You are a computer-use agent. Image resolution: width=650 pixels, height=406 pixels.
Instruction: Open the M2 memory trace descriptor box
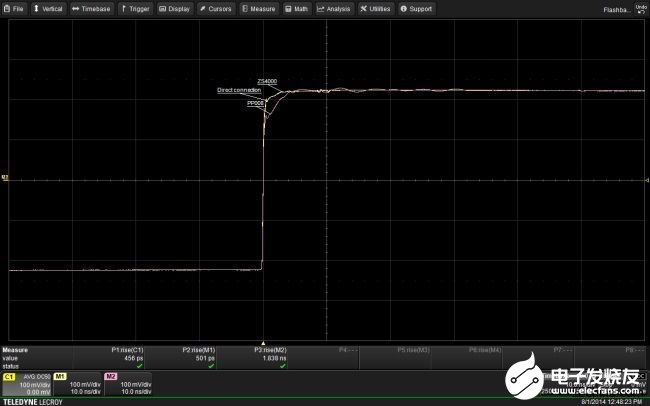(x=129, y=384)
